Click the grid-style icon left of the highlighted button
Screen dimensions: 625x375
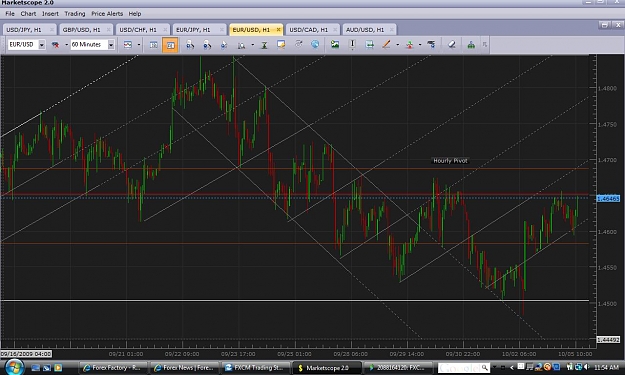click(153, 45)
